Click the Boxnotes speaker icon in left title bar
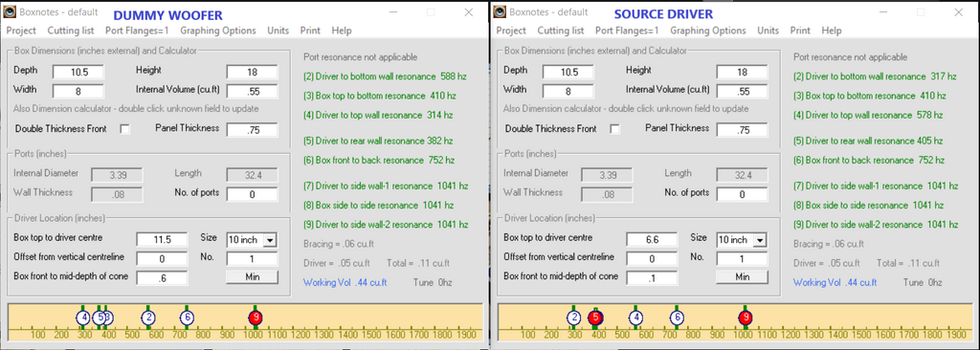The height and width of the screenshot is (350, 980). point(10,11)
